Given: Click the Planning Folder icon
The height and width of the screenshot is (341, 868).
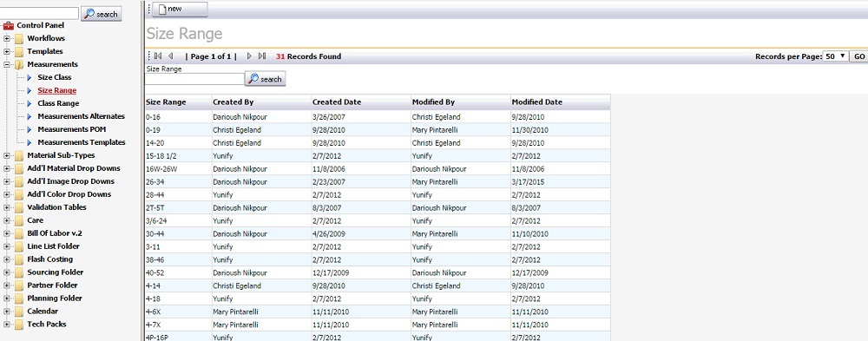Looking at the screenshot, I should pyautogui.click(x=19, y=298).
